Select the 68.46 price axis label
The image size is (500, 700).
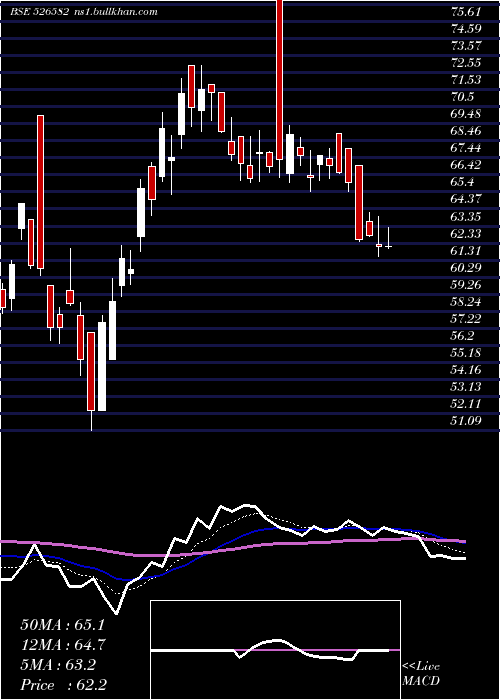(466, 131)
